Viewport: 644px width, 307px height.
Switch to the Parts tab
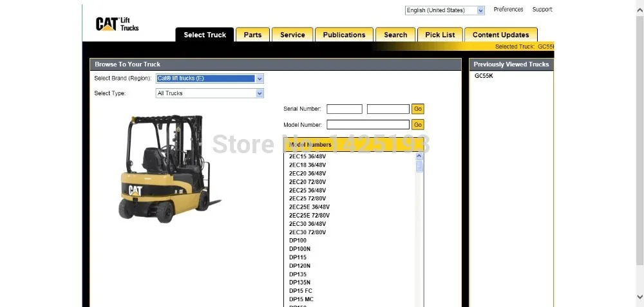point(252,35)
